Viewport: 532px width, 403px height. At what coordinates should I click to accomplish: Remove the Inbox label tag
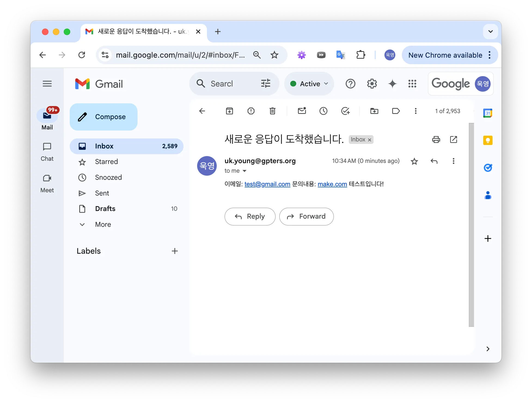369,140
